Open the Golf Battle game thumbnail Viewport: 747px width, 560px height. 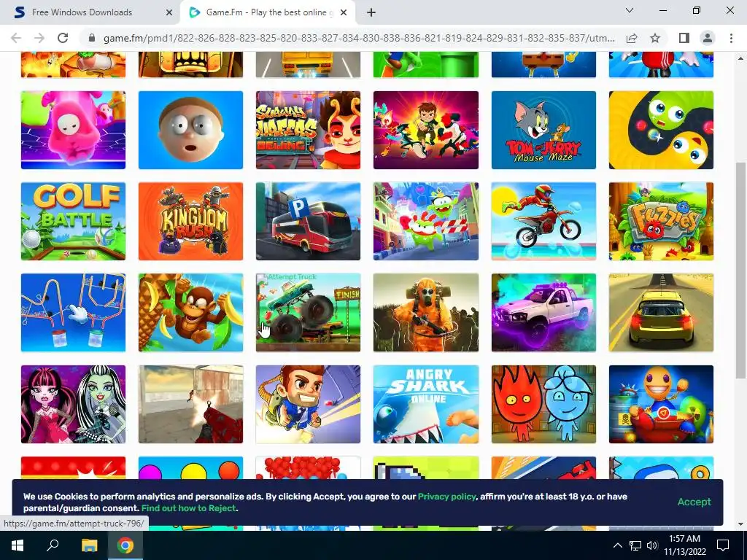click(x=74, y=222)
